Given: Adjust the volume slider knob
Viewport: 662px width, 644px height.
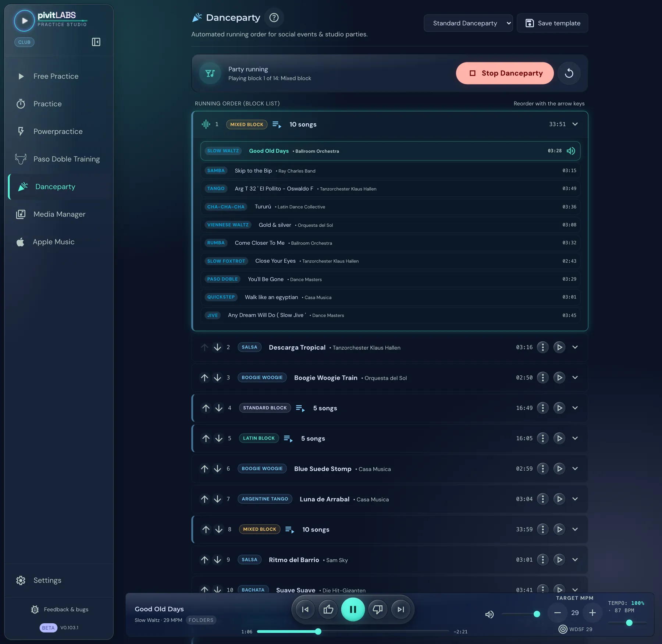Looking at the screenshot, I should [x=537, y=614].
